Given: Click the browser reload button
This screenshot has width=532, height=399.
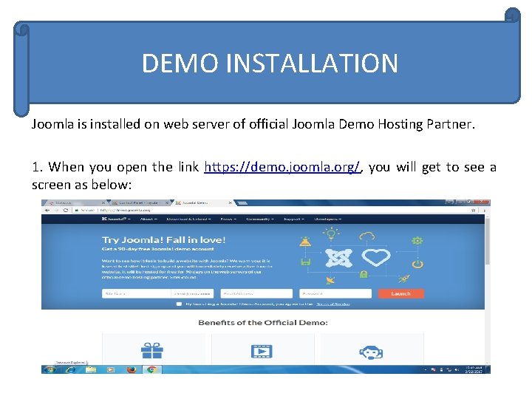Looking at the screenshot, I should (66, 211).
